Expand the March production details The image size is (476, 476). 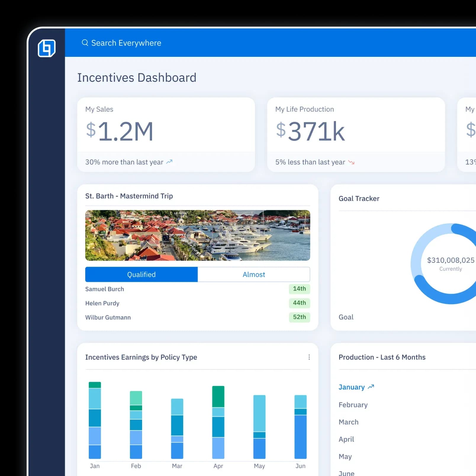[348, 422]
